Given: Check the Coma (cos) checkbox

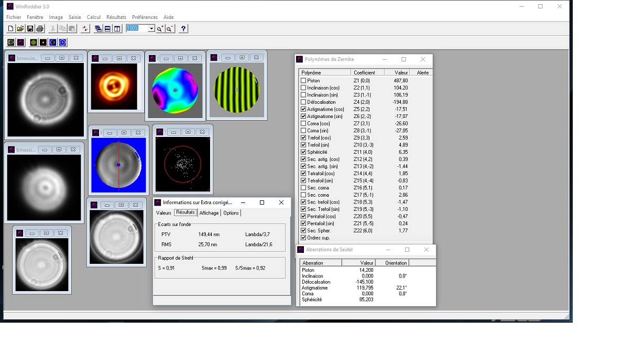Looking at the screenshot, I should pyautogui.click(x=303, y=124).
